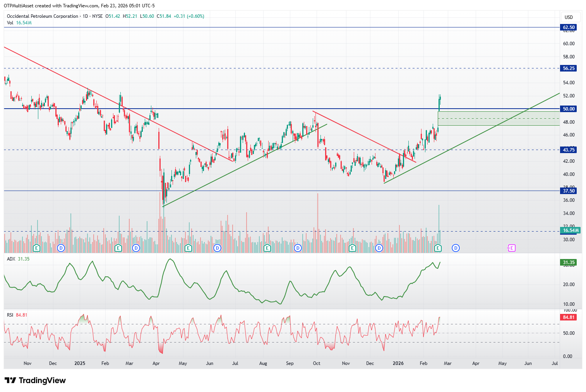Select the earnings E marker in early November 2025
The width and height of the screenshot is (586, 392).
point(352,248)
